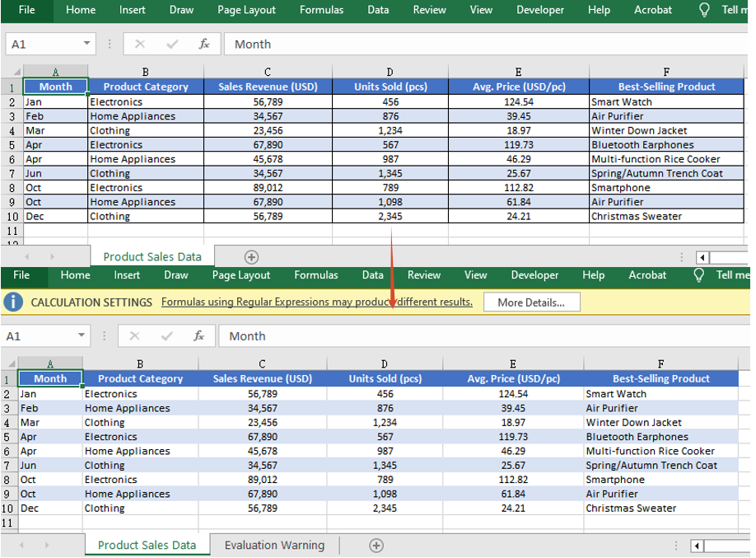This screenshot has width=756, height=558.
Task: Click 124.54 cell in bottom worksheet
Action: tap(513, 394)
